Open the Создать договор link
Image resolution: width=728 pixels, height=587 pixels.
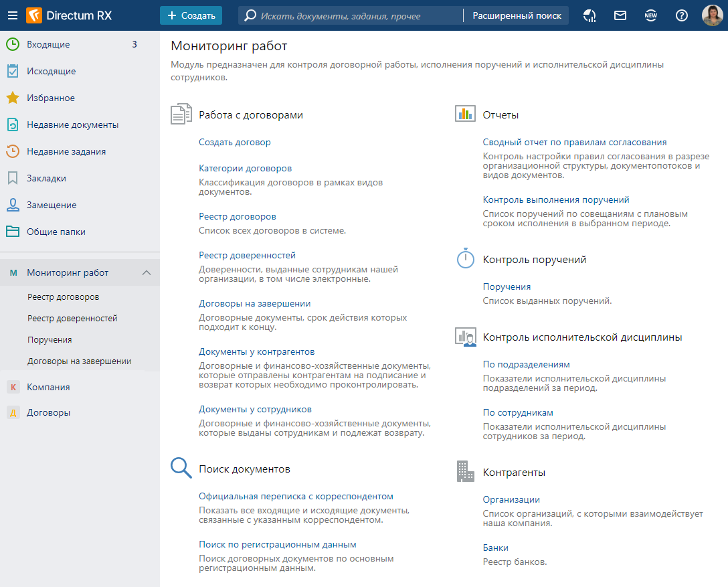coord(235,143)
